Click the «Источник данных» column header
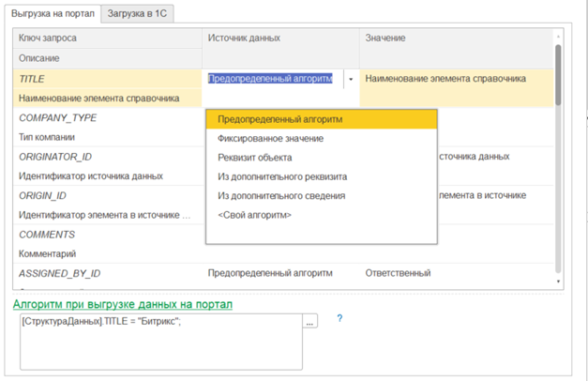This screenshot has height=381, width=588. (244, 38)
